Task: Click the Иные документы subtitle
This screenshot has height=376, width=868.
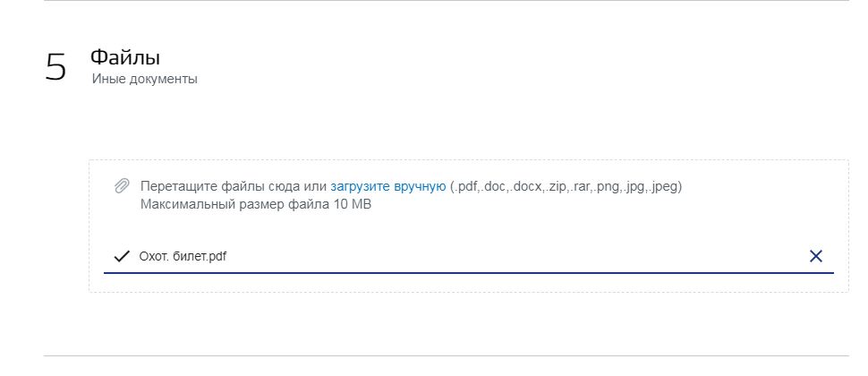Action: 144,79
